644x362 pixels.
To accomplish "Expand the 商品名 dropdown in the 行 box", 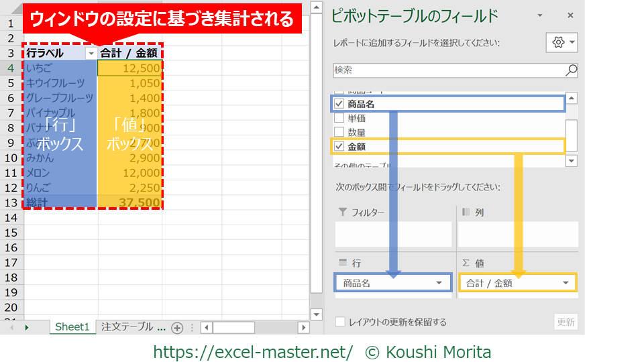I will pyautogui.click(x=439, y=283).
